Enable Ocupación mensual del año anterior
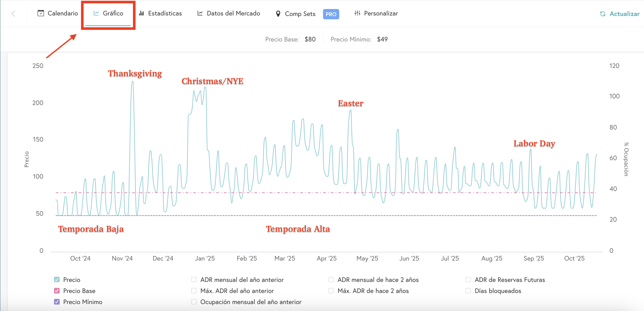The height and width of the screenshot is (311, 644). 194,302
